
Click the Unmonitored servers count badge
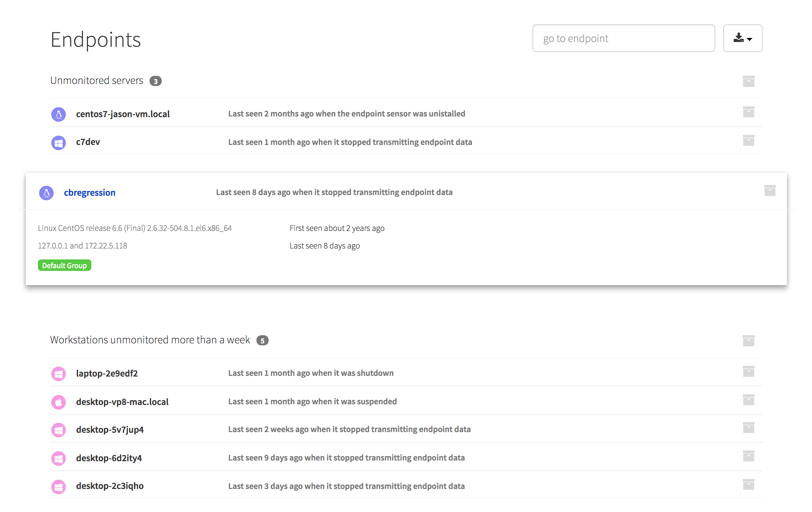[156, 81]
